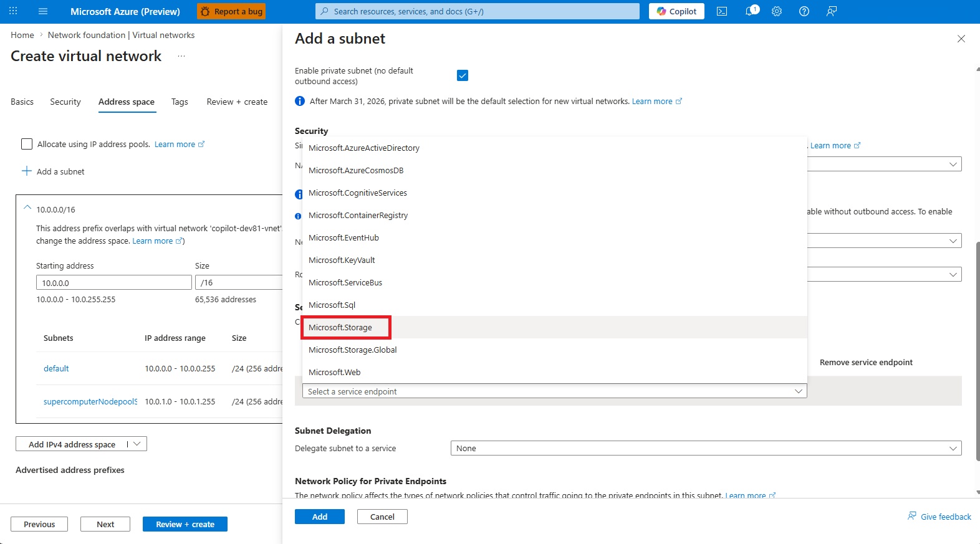
Task: Select Microsoft.AzureCosmosDB endpoint option
Action: pos(555,170)
